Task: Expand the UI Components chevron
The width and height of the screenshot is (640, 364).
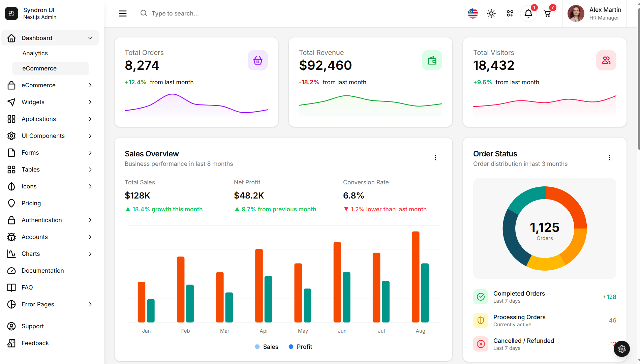Action: pos(90,136)
